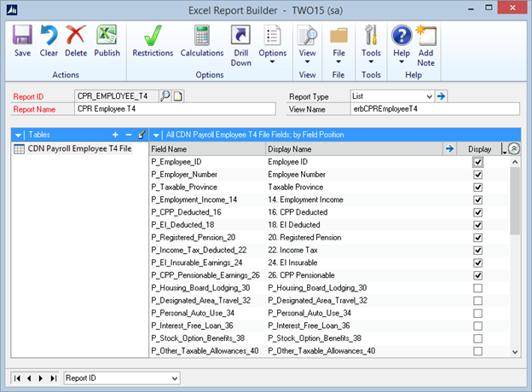
Task: Click the File folder icon
Action: tap(338, 35)
